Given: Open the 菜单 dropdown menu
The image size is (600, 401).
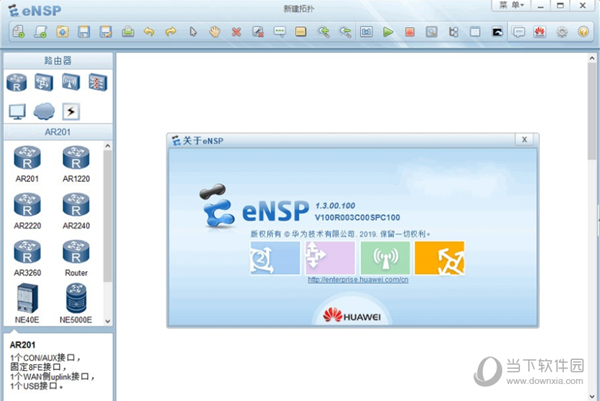Looking at the screenshot, I should click(x=511, y=5).
